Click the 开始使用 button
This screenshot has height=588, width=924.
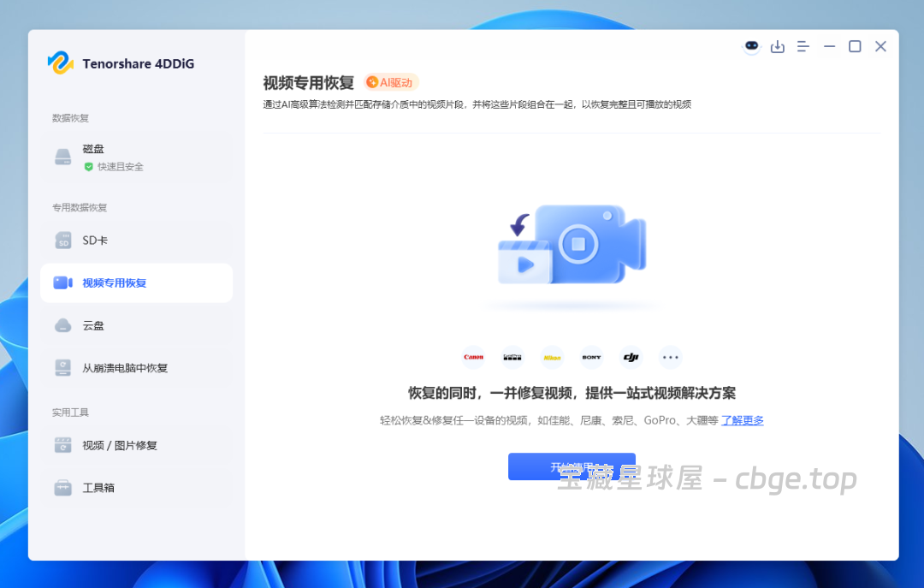(x=572, y=466)
